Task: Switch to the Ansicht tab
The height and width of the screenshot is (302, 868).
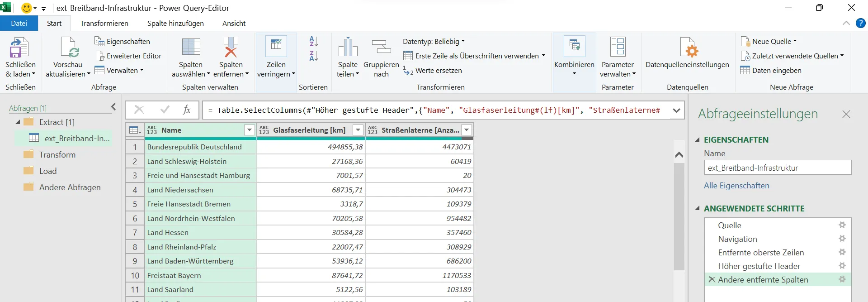Action: [x=234, y=23]
